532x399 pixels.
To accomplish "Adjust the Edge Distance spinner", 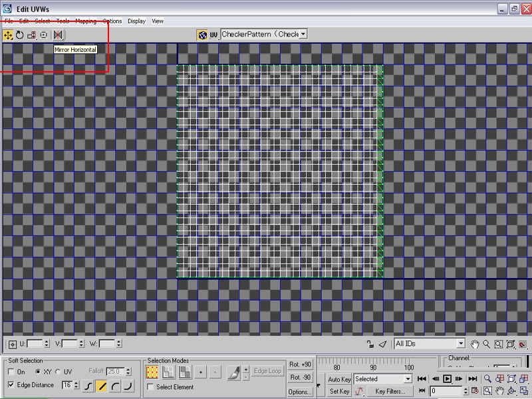I will tap(76, 385).
